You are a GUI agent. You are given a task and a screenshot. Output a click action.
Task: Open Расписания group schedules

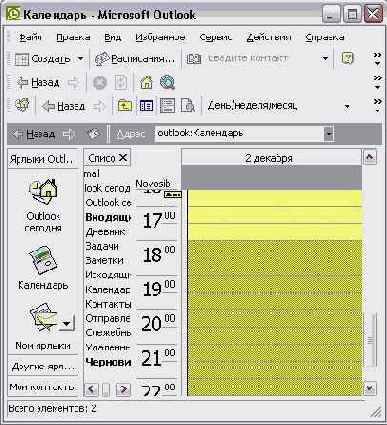coord(135,59)
